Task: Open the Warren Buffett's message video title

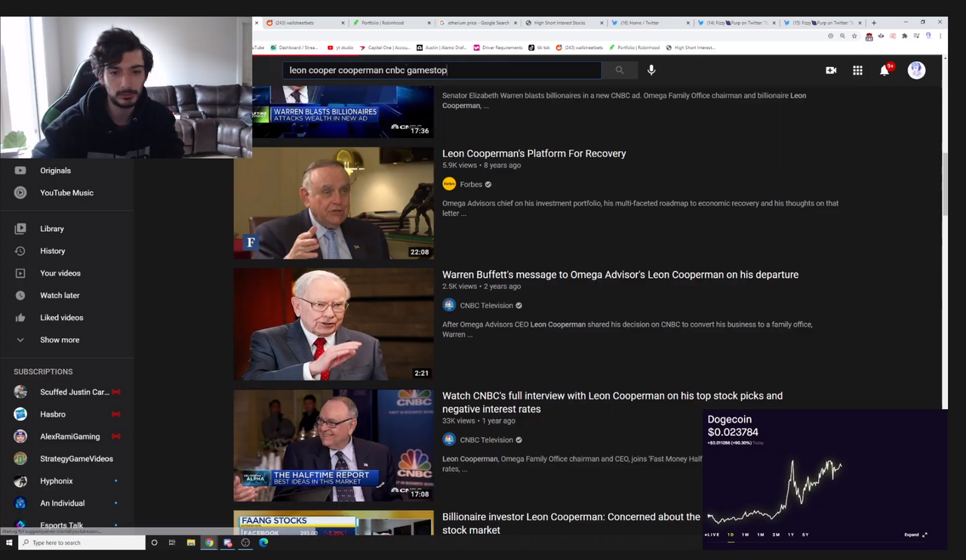Action: pos(620,275)
